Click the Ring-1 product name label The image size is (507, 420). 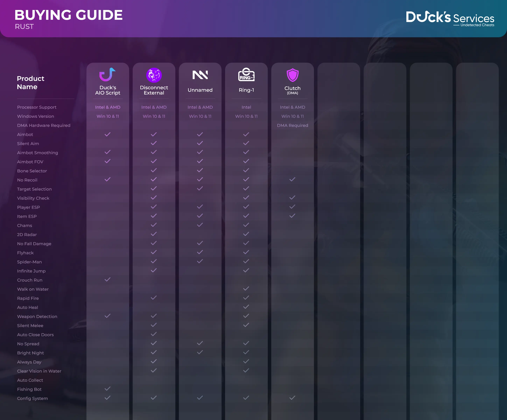246,90
